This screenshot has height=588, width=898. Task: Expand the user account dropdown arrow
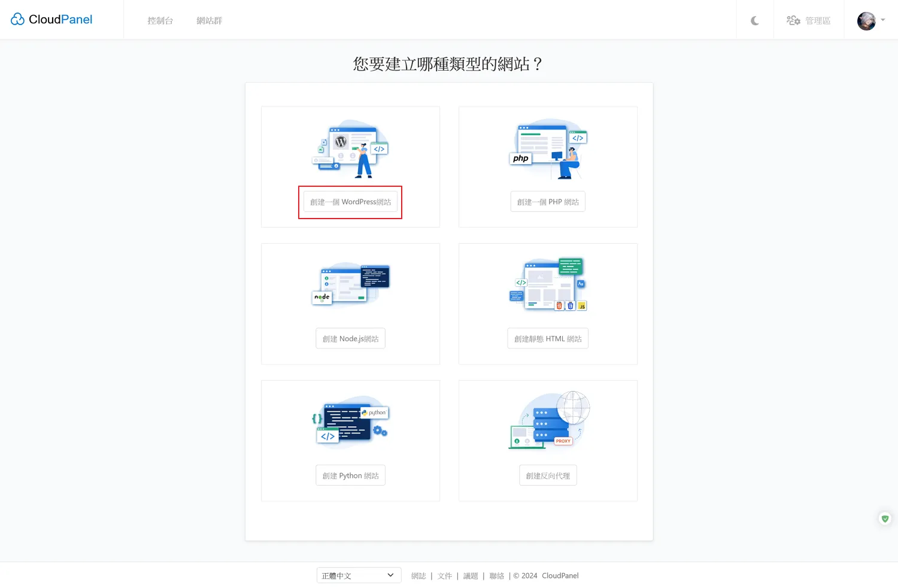(x=883, y=20)
